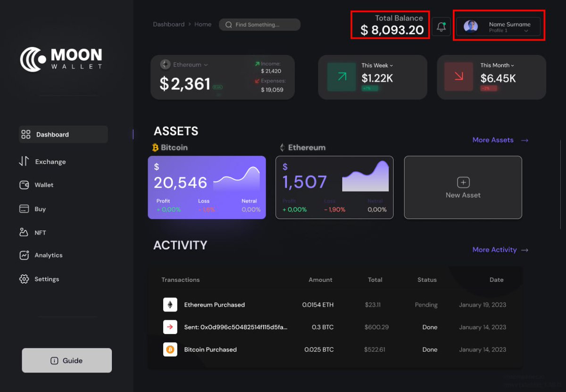Screen dimensions: 566x392
Task: Open Settings via the gear icon
Action: point(25,279)
